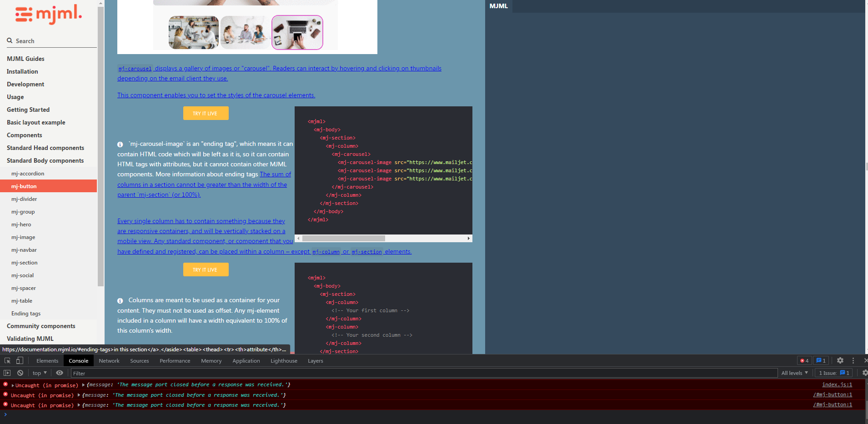
Task: Open the DevTools three-dot customization menu
Action: click(853, 360)
